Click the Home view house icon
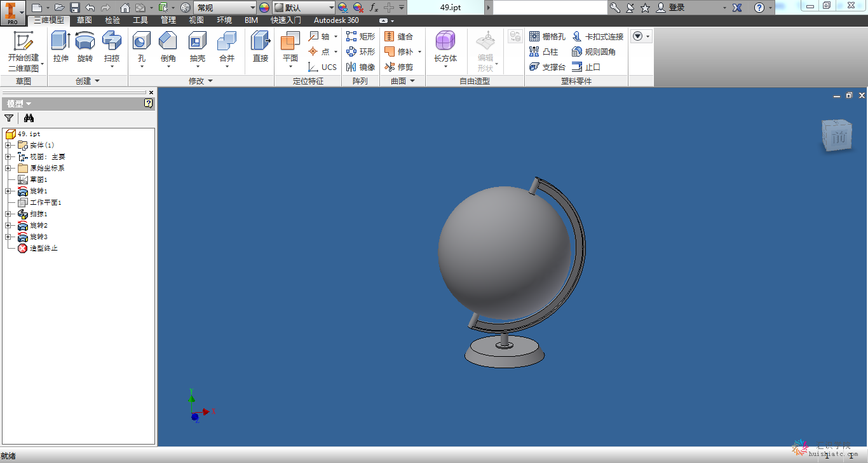The image size is (868, 463). point(125,8)
